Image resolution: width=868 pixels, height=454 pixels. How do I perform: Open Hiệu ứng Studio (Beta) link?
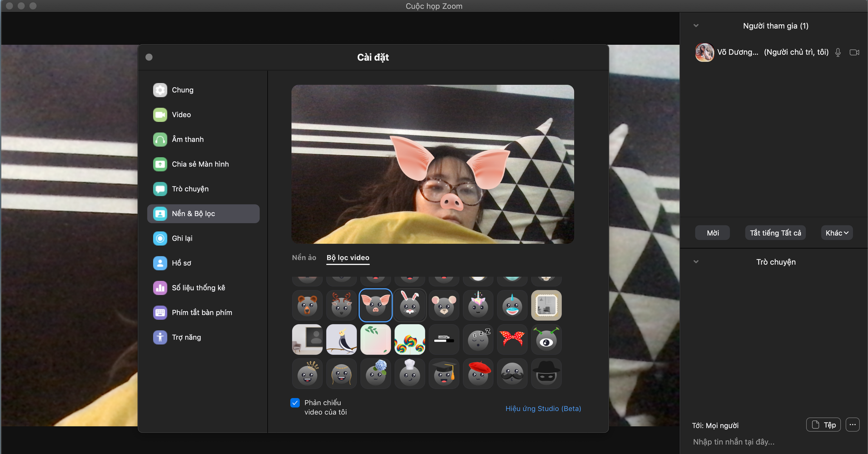(543, 408)
